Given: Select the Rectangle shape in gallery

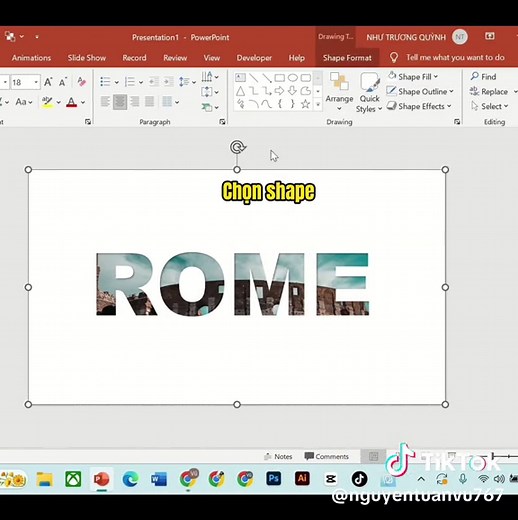Looking at the screenshot, I should click(279, 78).
